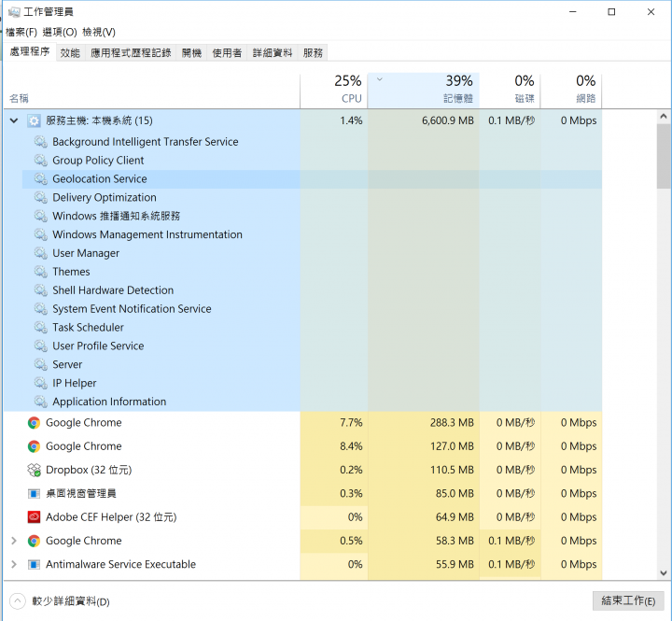
Task: Click the IP Helper service icon
Action: point(41,383)
